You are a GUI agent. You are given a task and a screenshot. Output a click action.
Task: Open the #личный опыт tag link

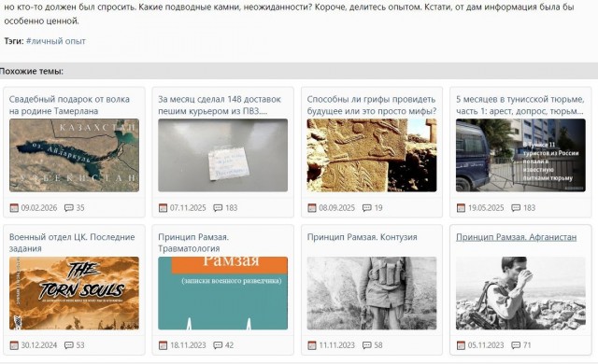[x=56, y=41]
